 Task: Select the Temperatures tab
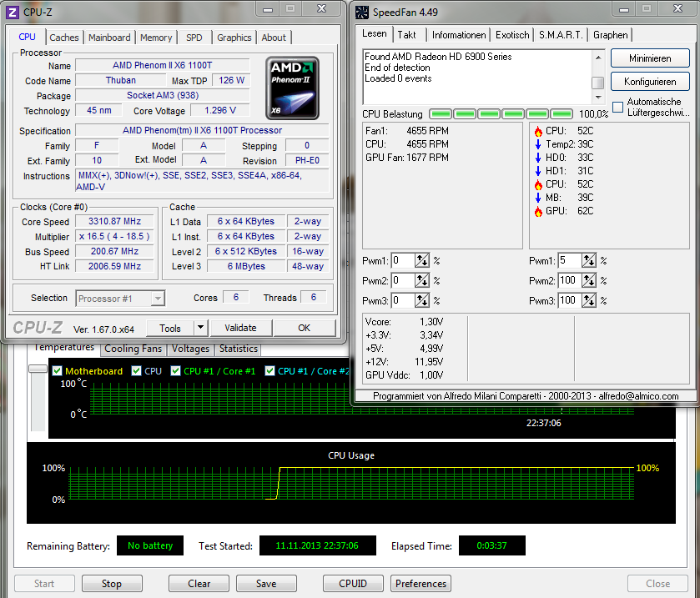pos(64,348)
